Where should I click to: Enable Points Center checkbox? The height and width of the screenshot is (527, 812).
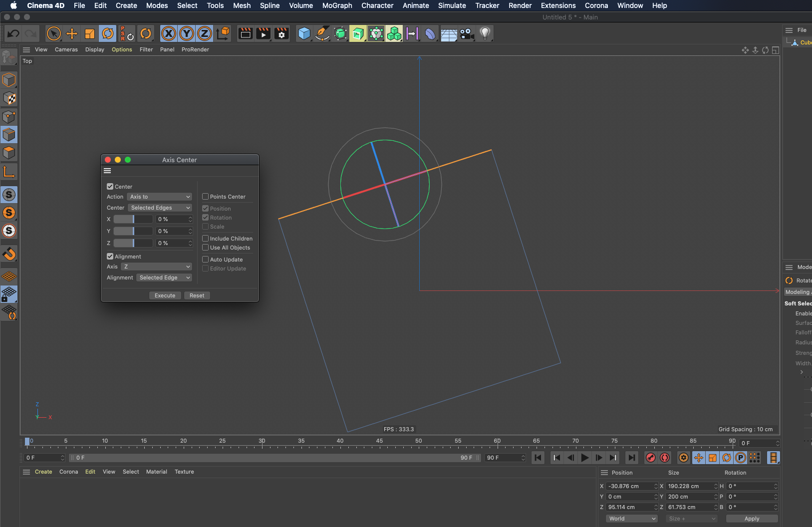coord(205,197)
